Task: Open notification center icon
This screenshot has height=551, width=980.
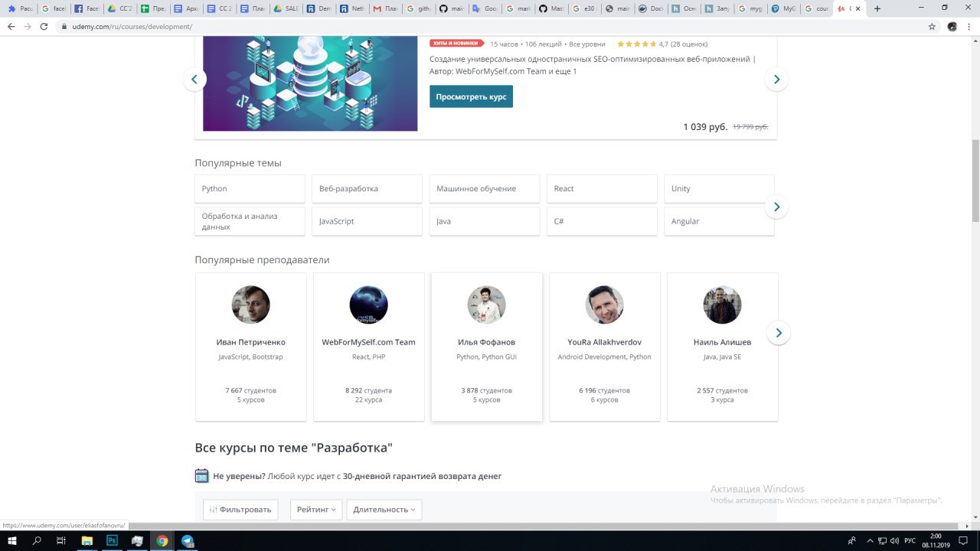Action: point(965,541)
